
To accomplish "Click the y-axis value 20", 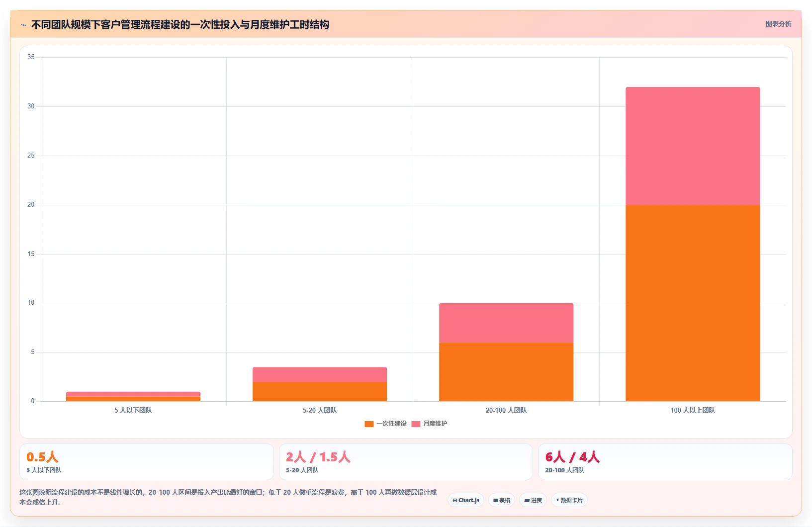I will (x=31, y=205).
